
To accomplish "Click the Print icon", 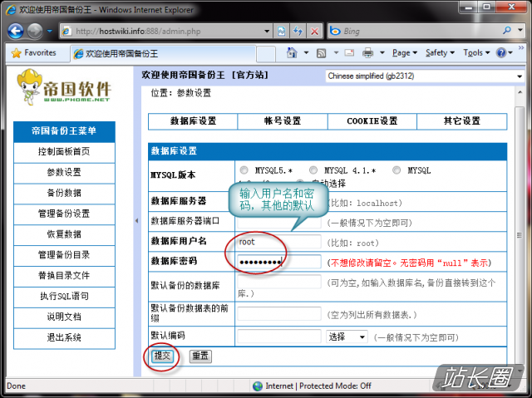I will [x=367, y=53].
